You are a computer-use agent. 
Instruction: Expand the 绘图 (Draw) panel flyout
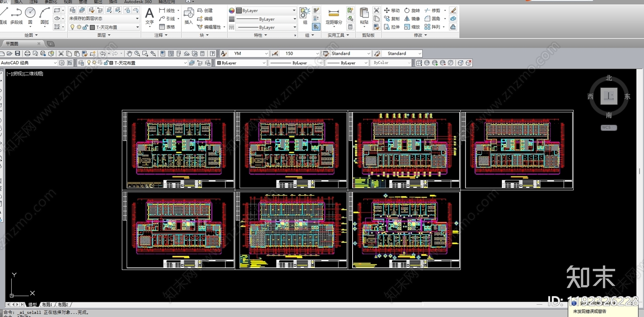pyautogui.click(x=31, y=35)
